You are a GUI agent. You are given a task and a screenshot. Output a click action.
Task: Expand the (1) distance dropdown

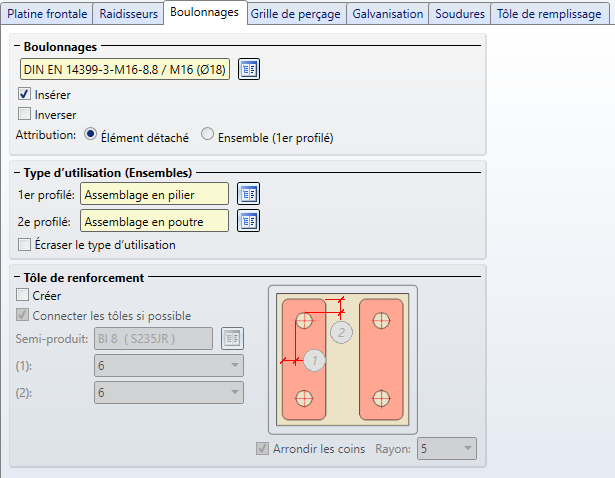pos(168,365)
